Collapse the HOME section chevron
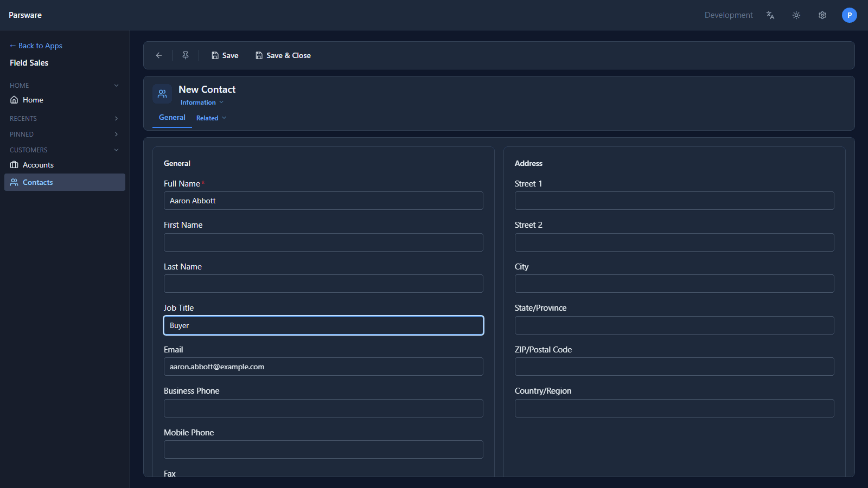This screenshot has width=868, height=488. pyautogui.click(x=116, y=86)
